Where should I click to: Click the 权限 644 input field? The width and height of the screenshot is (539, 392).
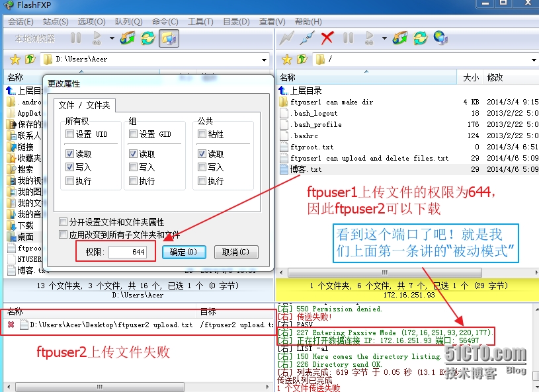[128, 252]
